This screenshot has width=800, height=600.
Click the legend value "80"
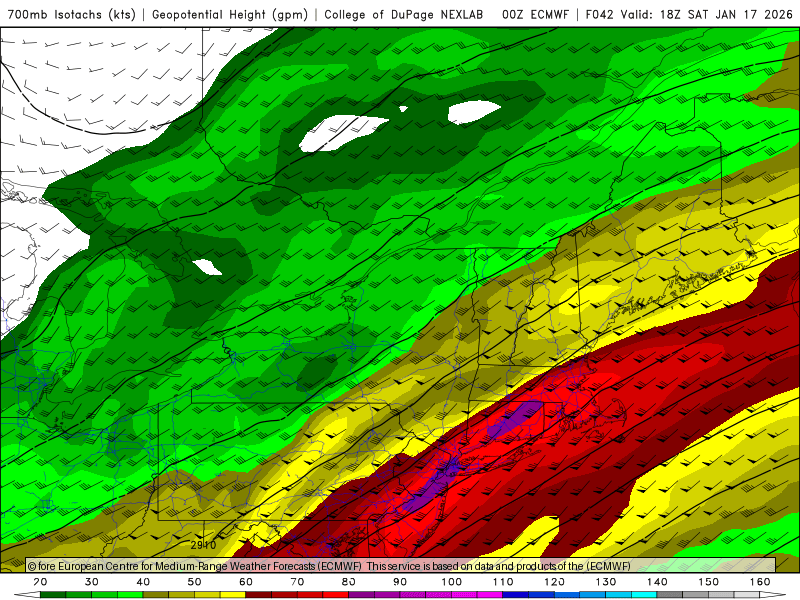click(x=349, y=582)
